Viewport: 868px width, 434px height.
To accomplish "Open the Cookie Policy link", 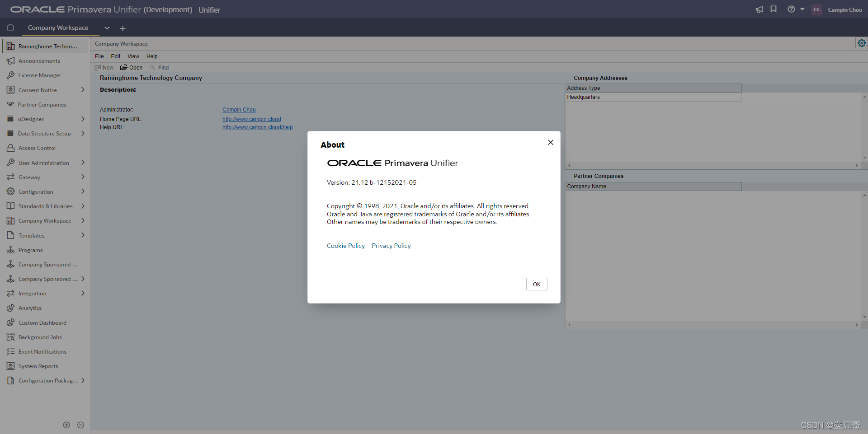I will point(345,245).
